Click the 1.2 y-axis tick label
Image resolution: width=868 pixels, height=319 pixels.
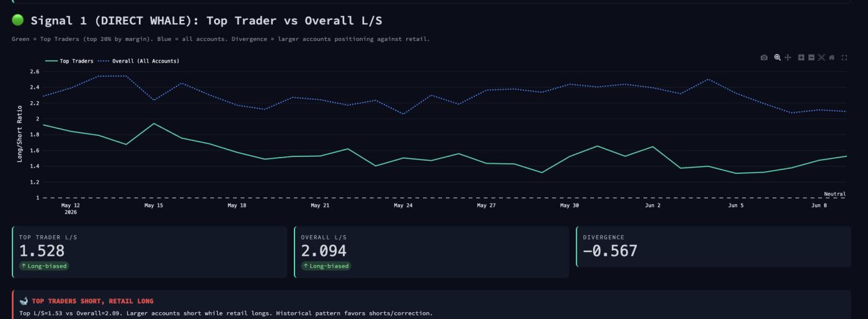pos(34,182)
